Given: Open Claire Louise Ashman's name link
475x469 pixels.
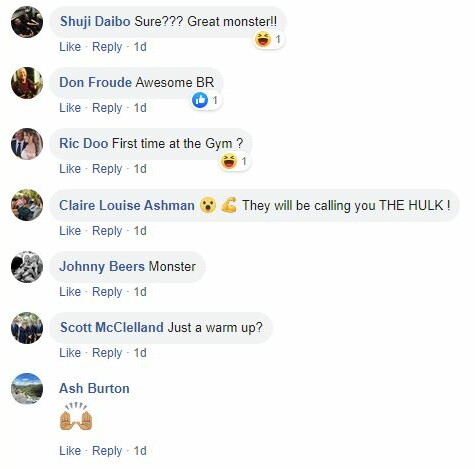Looking at the screenshot, I should (127, 205).
